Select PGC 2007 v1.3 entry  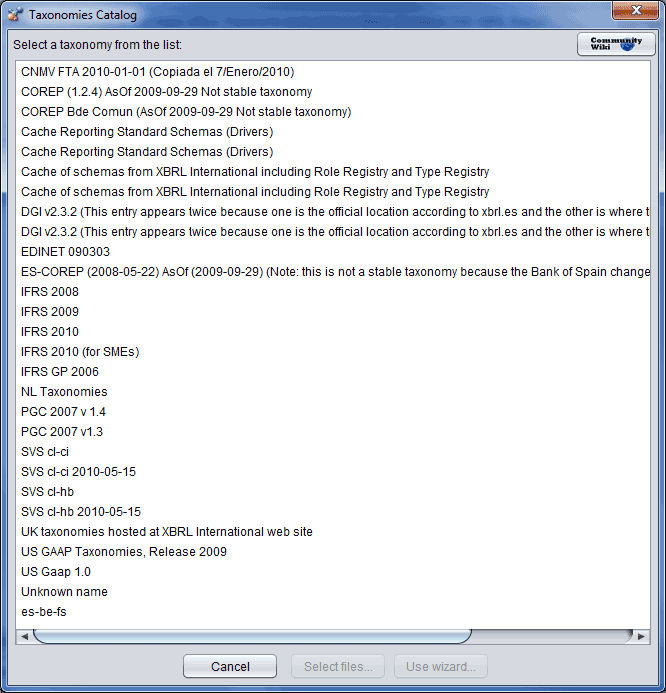332,431
